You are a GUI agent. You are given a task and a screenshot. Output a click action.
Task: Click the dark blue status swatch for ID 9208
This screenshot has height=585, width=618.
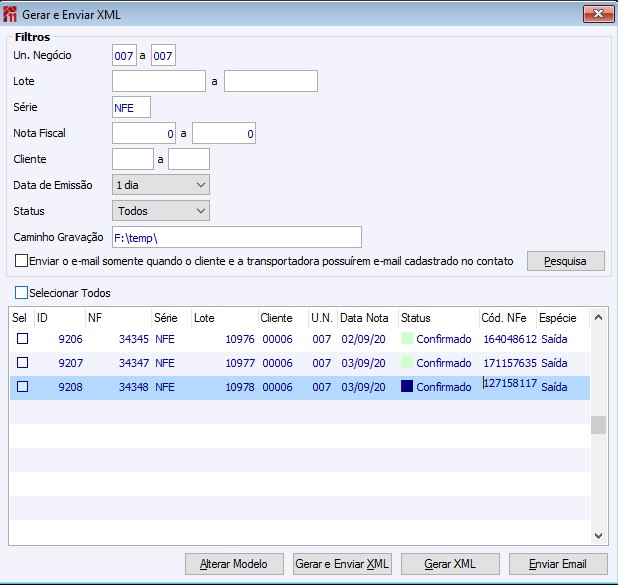click(x=406, y=387)
